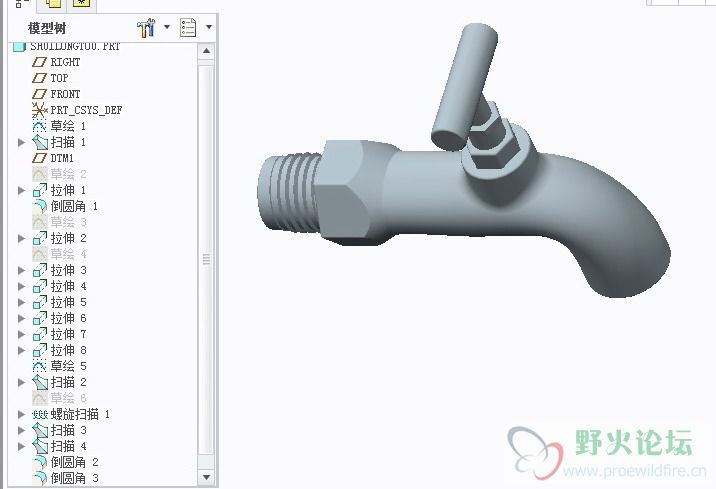Expand the 扫描 4 tree node
Viewport: 716px width, 489px height.
tap(21, 446)
